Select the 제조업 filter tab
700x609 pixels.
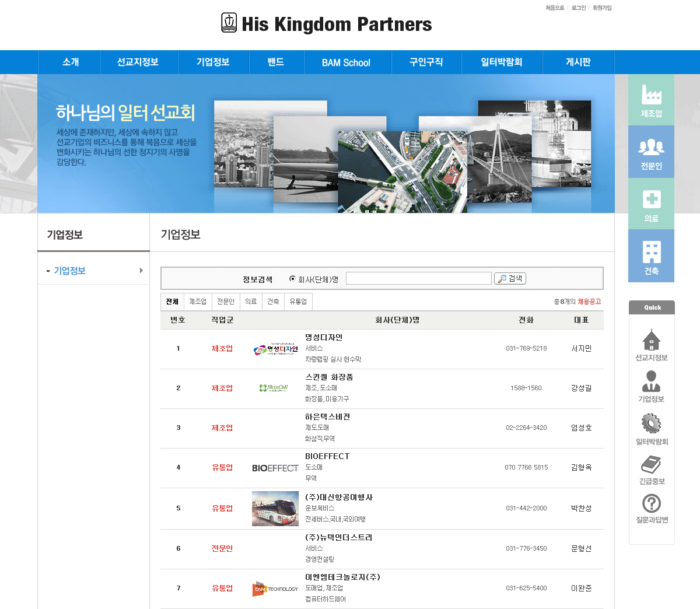[198, 302]
